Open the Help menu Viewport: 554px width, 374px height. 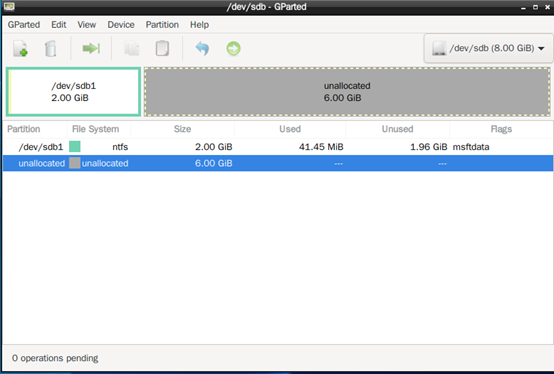199,25
